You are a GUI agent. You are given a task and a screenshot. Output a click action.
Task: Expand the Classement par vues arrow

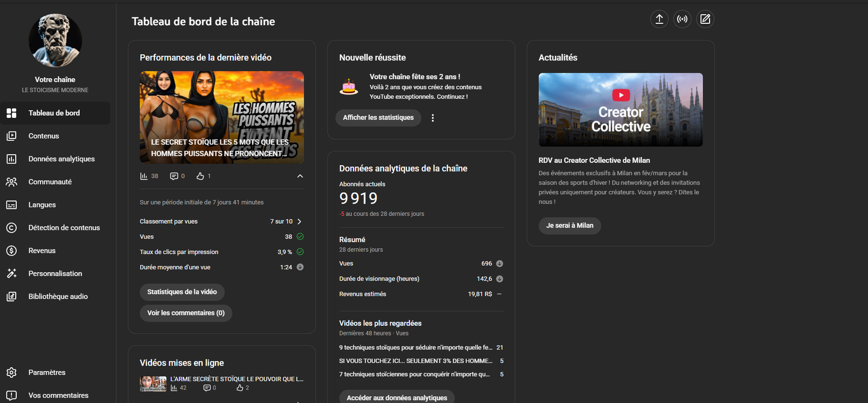[299, 222]
